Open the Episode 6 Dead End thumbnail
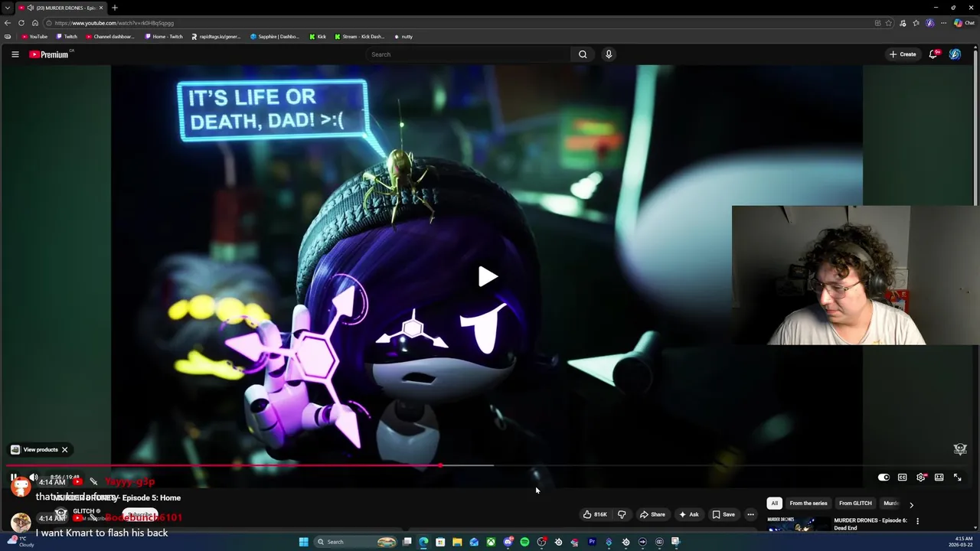This screenshot has width=980, height=551. point(797,524)
